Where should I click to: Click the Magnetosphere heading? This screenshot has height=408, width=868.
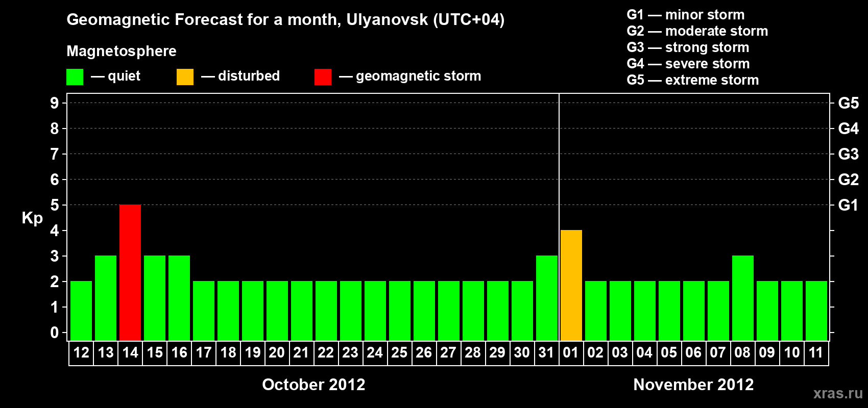(122, 51)
